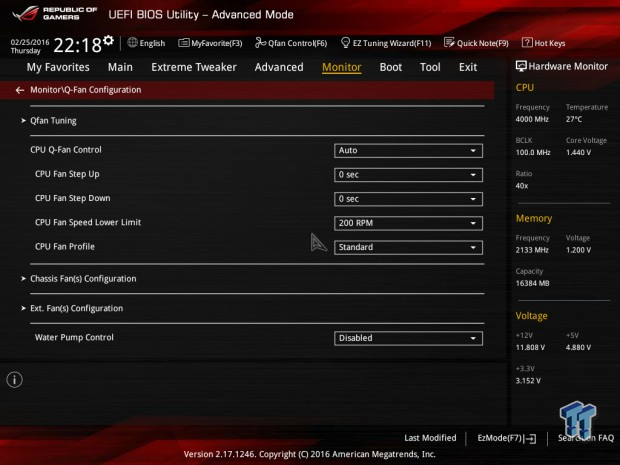Launch Qfan Control(F6)

point(291,43)
